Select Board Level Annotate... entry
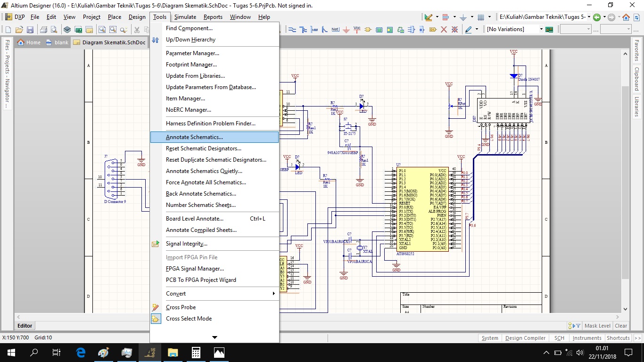644x362 pixels. tap(215, 219)
